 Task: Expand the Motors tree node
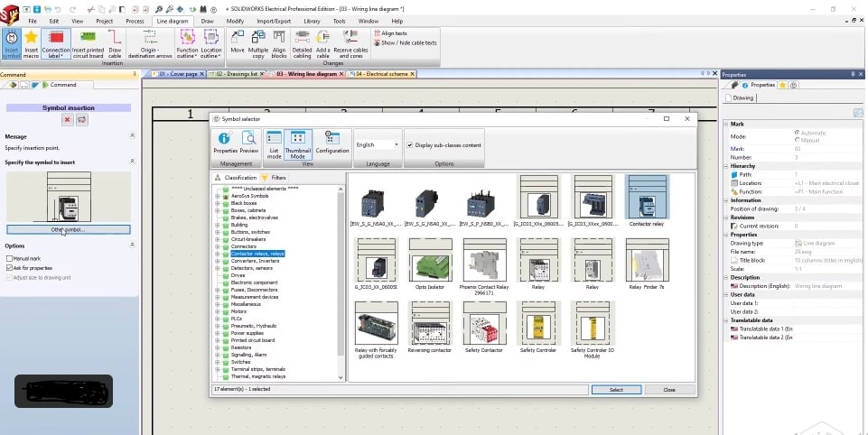pos(218,311)
